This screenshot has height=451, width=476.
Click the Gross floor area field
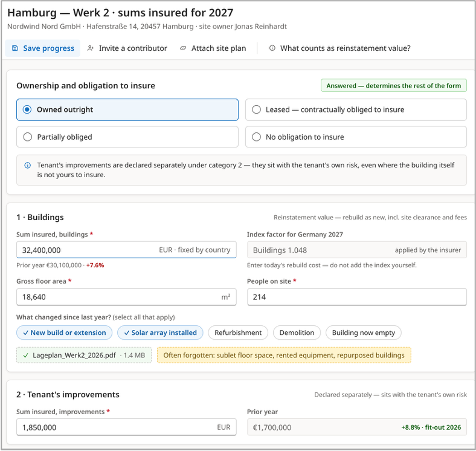[126, 297]
